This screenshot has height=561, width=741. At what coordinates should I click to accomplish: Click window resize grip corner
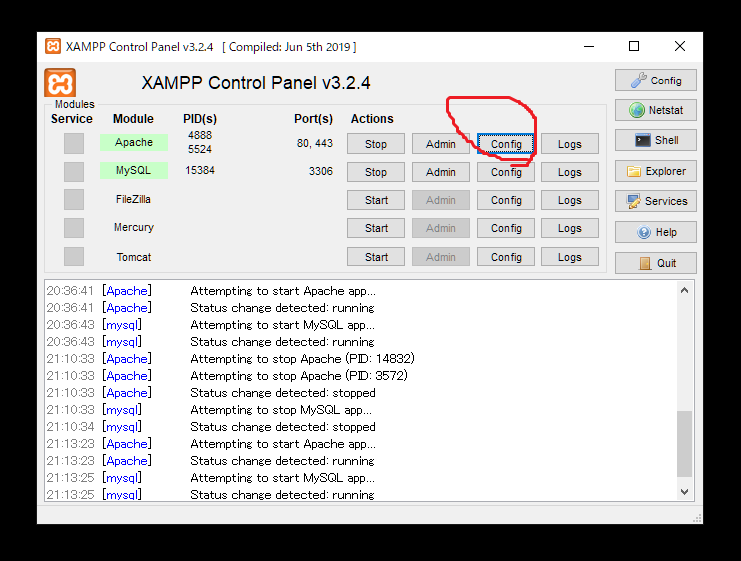pyautogui.click(x=697, y=518)
